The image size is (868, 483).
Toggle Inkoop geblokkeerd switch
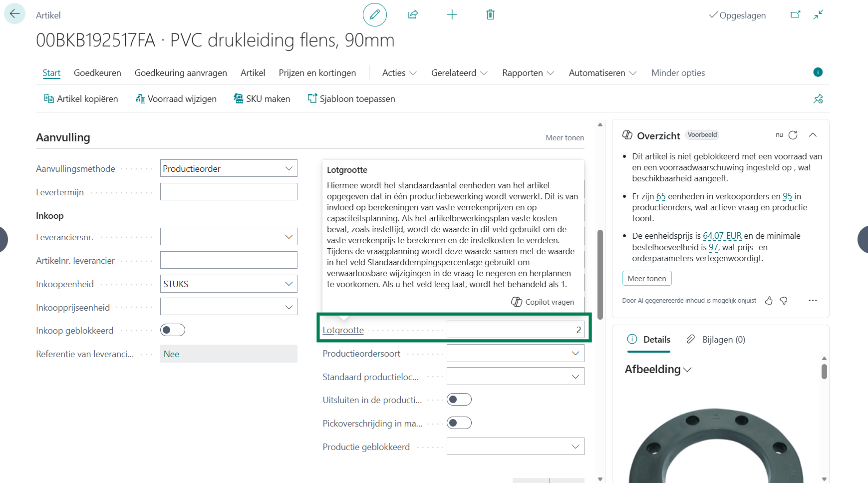(x=172, y=330)
